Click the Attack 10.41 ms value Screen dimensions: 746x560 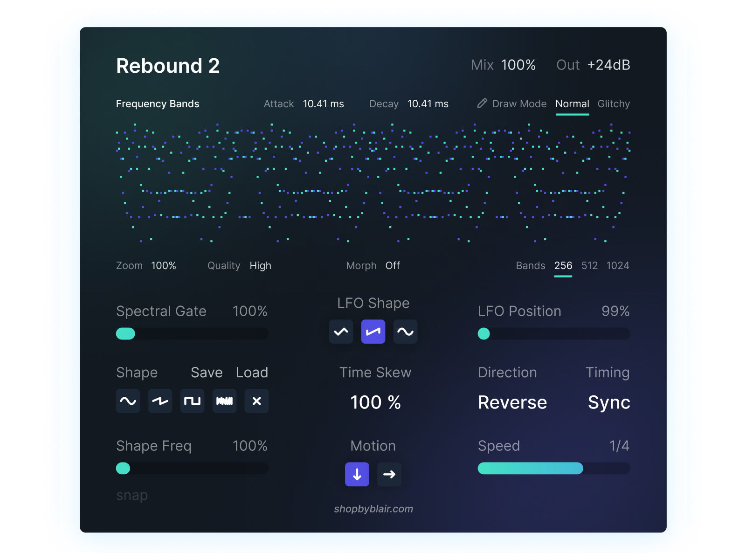323,104
